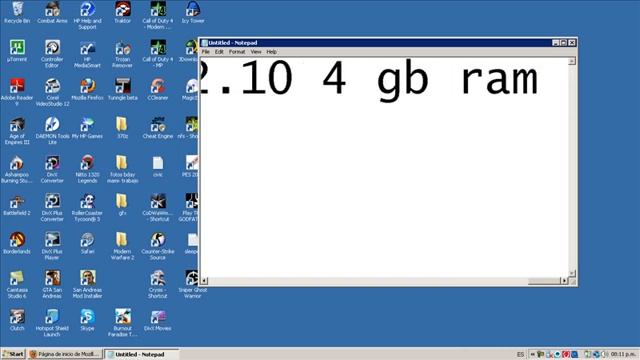Click the Start button on taskbar
640x360 pixels.
13,354
